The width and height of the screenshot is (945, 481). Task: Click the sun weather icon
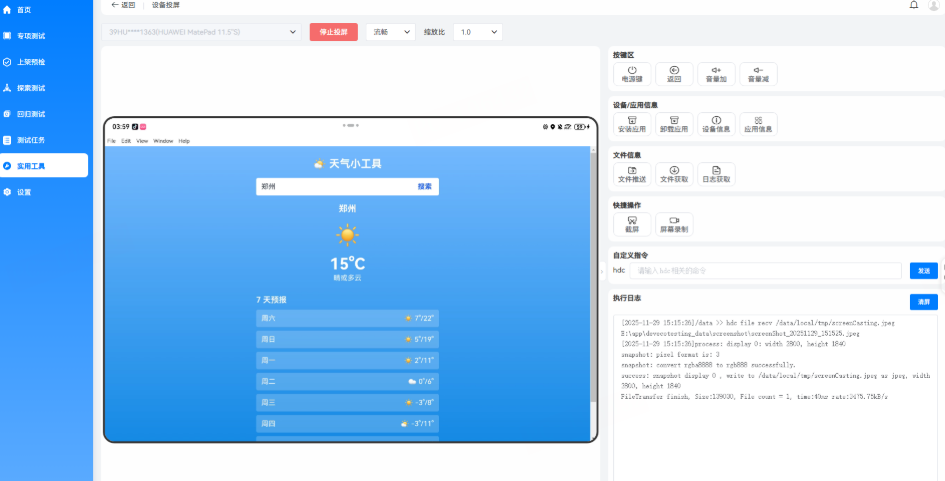tap(347, 234)
